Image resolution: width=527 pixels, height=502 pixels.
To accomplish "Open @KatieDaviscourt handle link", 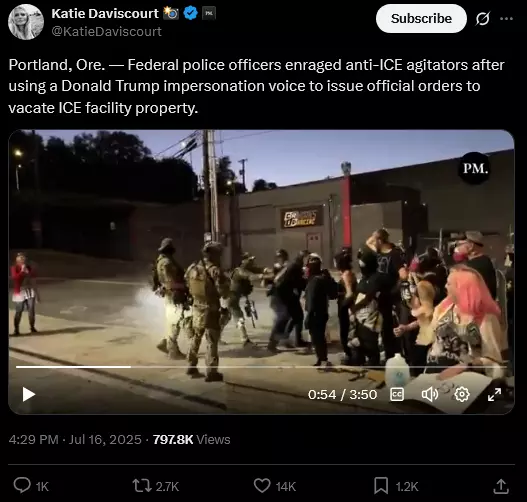I will click(107, 31).
